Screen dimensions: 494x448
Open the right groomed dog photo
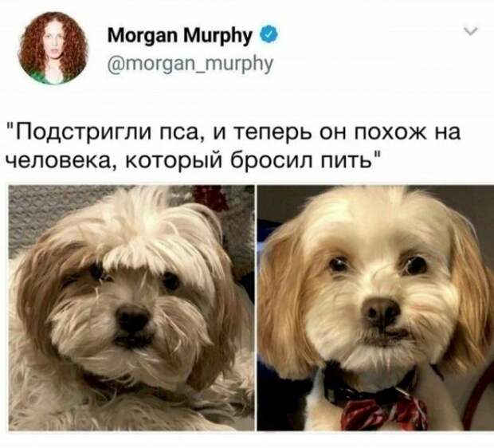pos(375,308)
